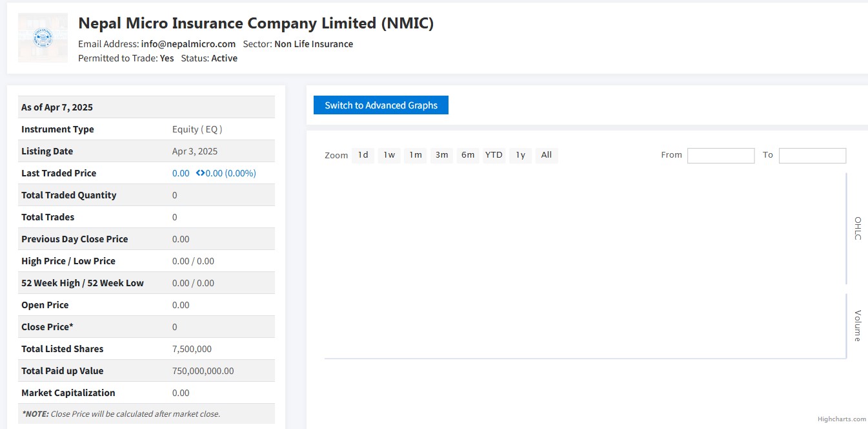868x429 pixels.
Task: Click the info@nepalmicro.com email address
Action: coord(188,44)
